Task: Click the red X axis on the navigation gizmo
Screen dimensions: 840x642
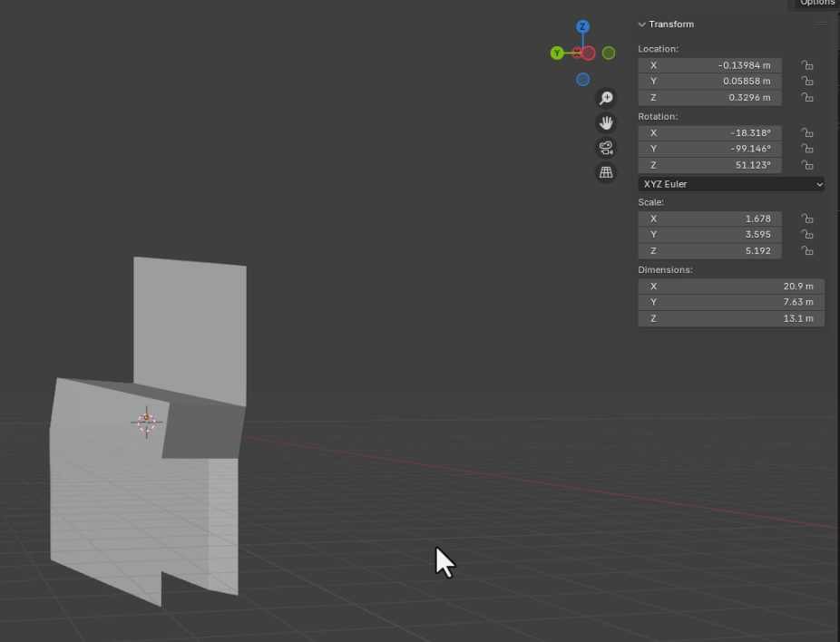Action: 588,53
